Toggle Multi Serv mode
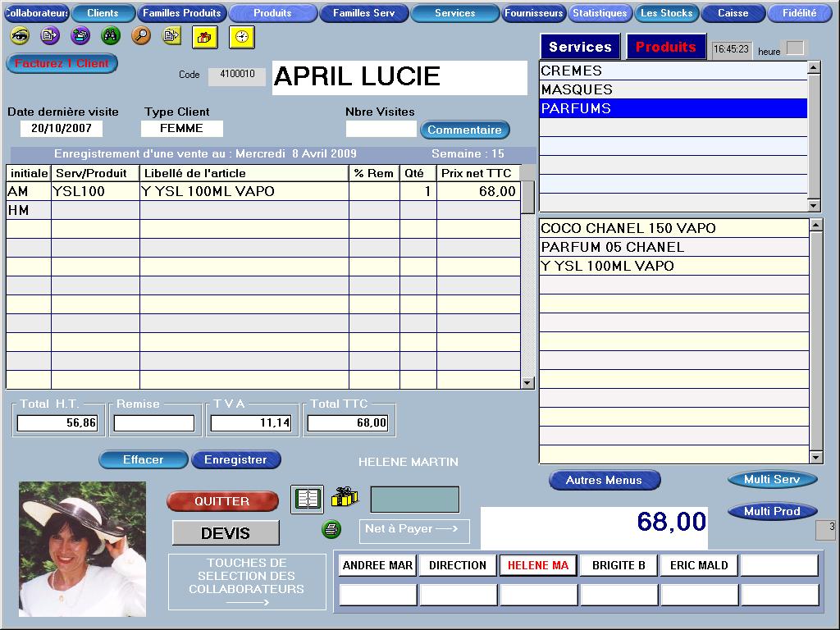840x630 pixels. coord(771,478)
